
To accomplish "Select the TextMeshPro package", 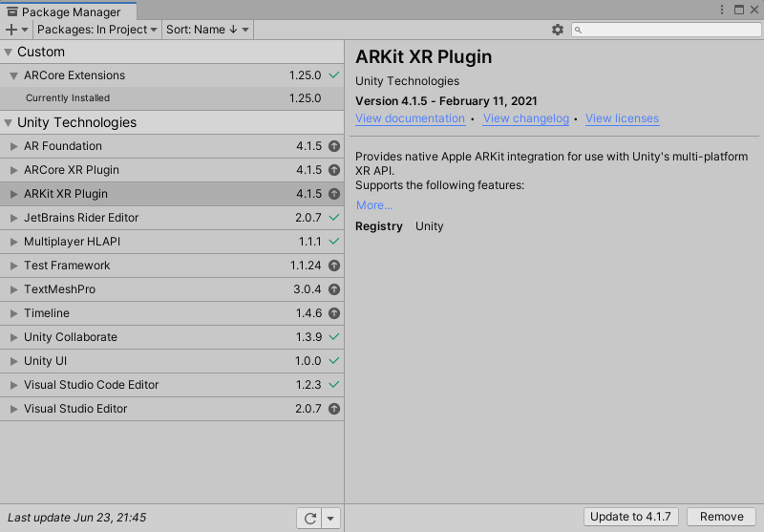I will click(x=172, y=289).
